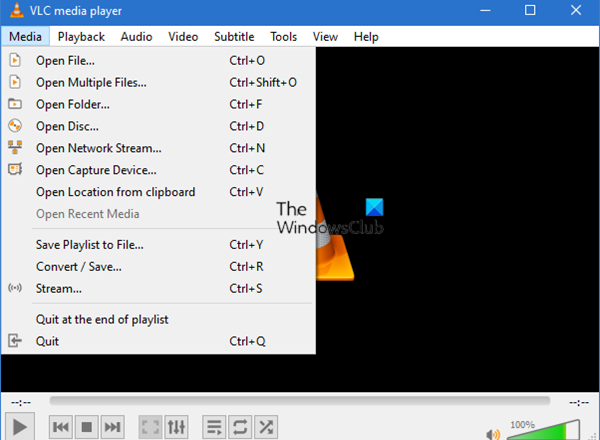Toggle random shuffle playback
The image size is (600, 440).
tap(266, 427)
